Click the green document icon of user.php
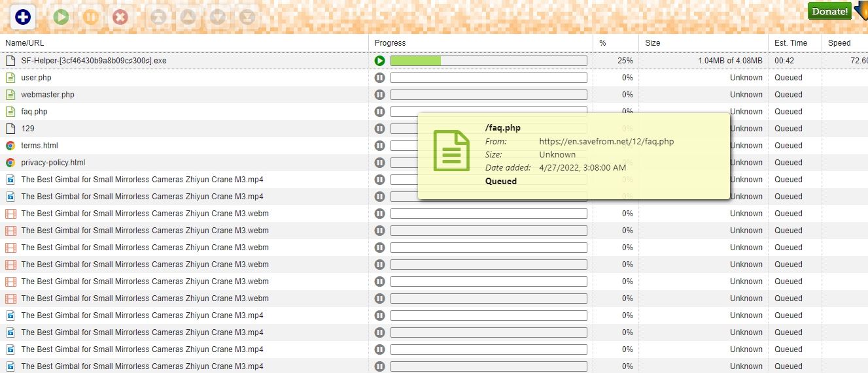868x373 pixels. point(10,78)
